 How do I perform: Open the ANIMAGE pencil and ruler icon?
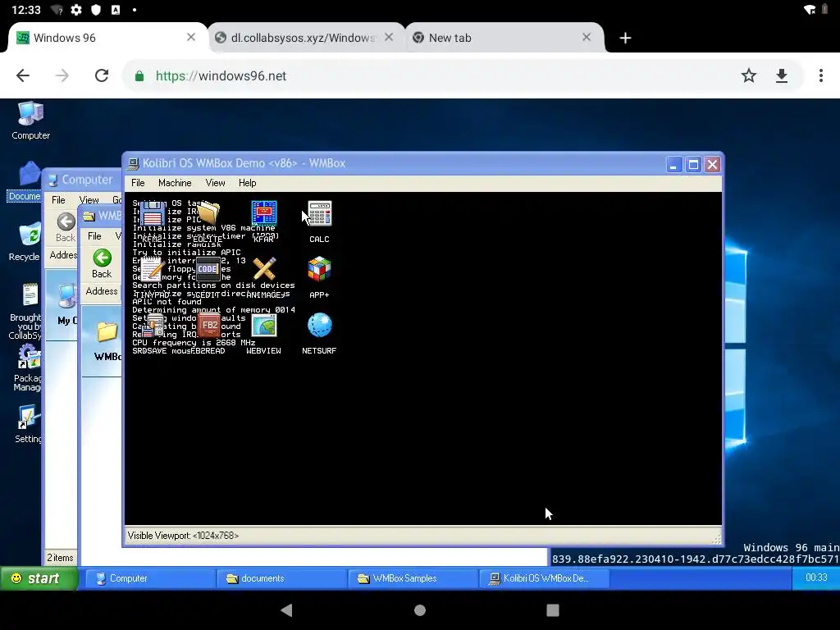[x=263, y=269]
